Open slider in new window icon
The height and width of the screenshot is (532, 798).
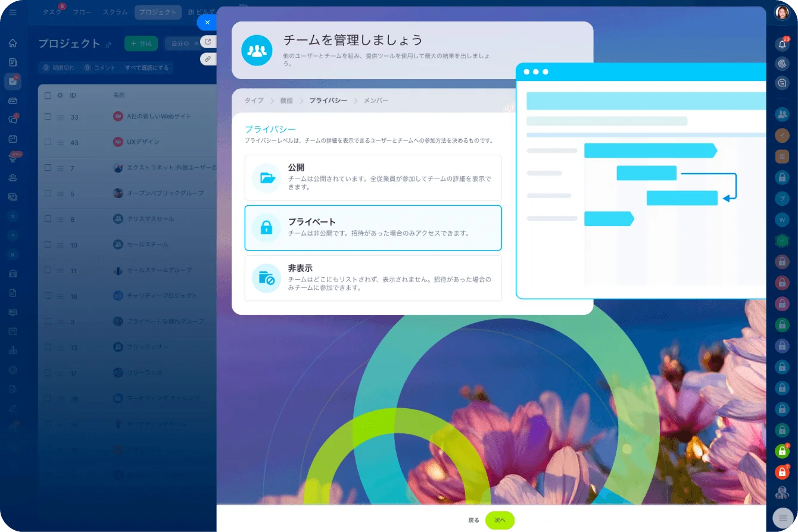click(208, 42)
